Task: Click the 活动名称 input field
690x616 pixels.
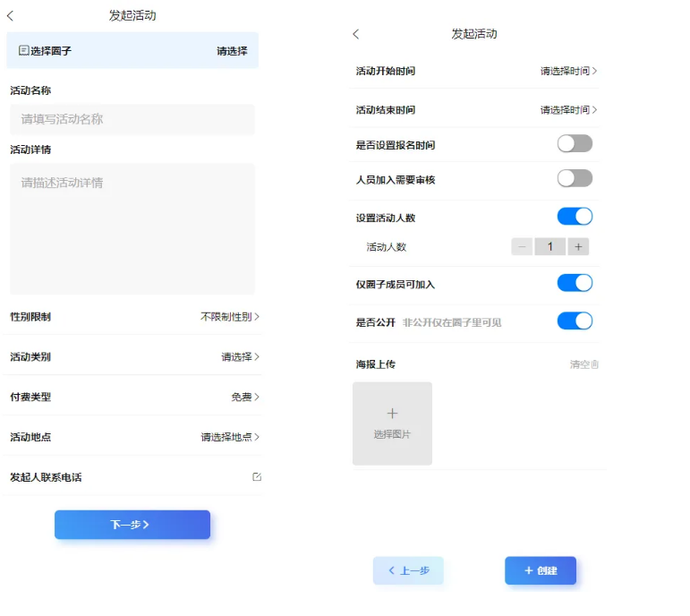Action: tap(132, 119)
